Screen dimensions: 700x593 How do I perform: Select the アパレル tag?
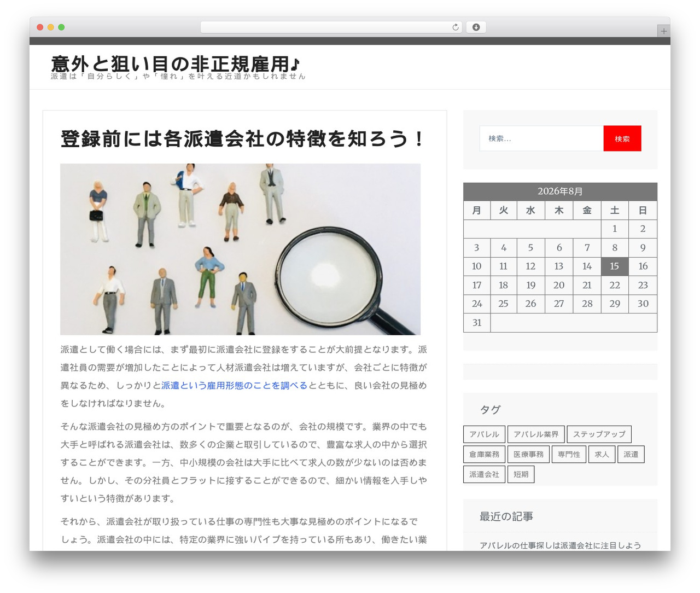point(484,434)
